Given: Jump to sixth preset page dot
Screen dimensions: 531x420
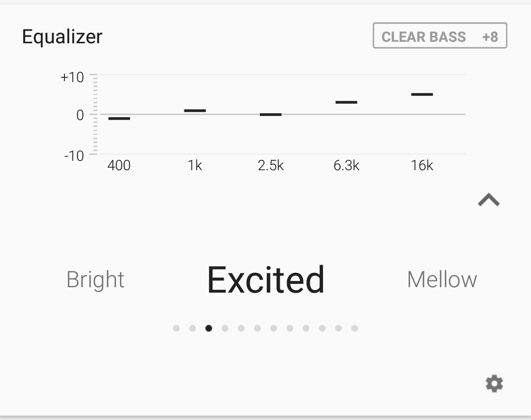Looking at the screenshot, I should [257, 328].
